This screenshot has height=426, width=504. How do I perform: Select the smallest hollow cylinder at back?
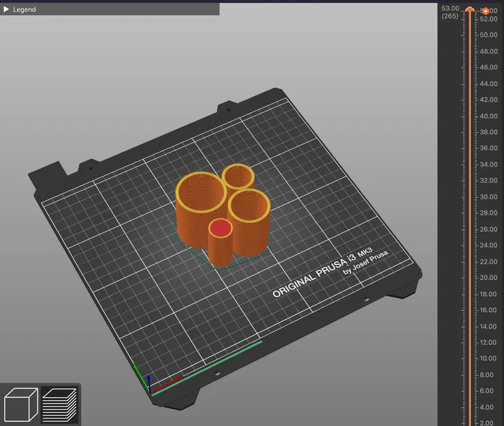click(238, 177)
